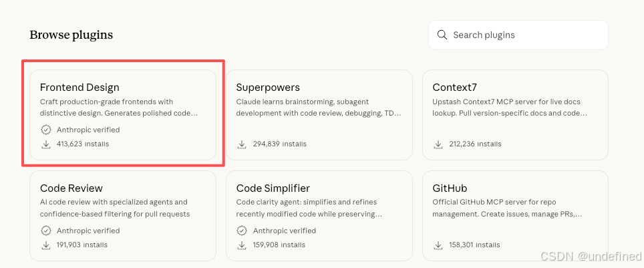The height and width of the screenshot is (268, 644).
Task: Click the 'AI code review with specialized agents' description
Action: (x=115, y=208)
